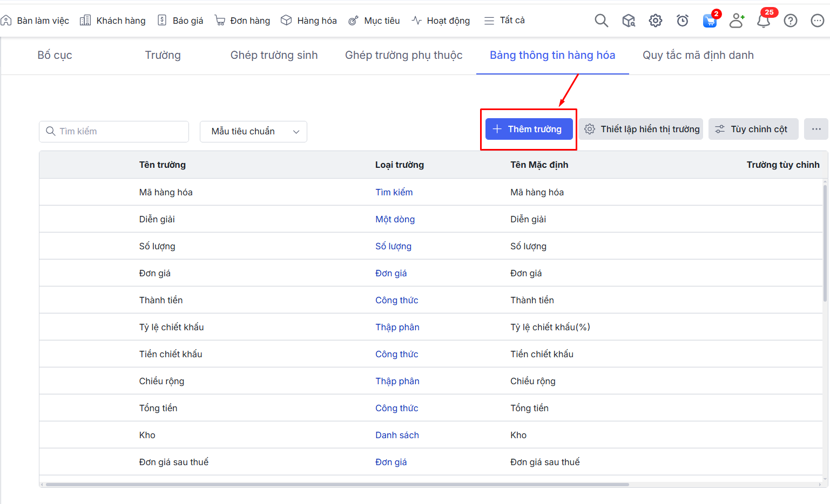Click the help question mark icon

[x=790, y=21]
